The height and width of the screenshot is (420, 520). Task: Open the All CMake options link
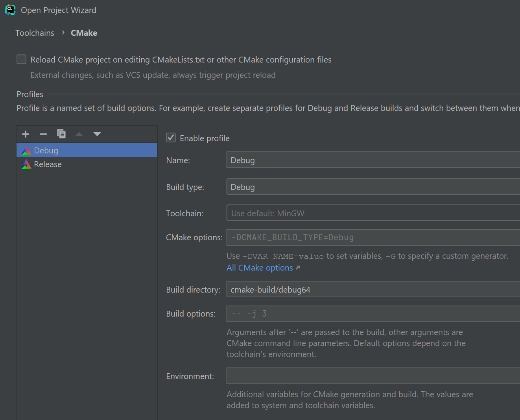click(260, 268)
